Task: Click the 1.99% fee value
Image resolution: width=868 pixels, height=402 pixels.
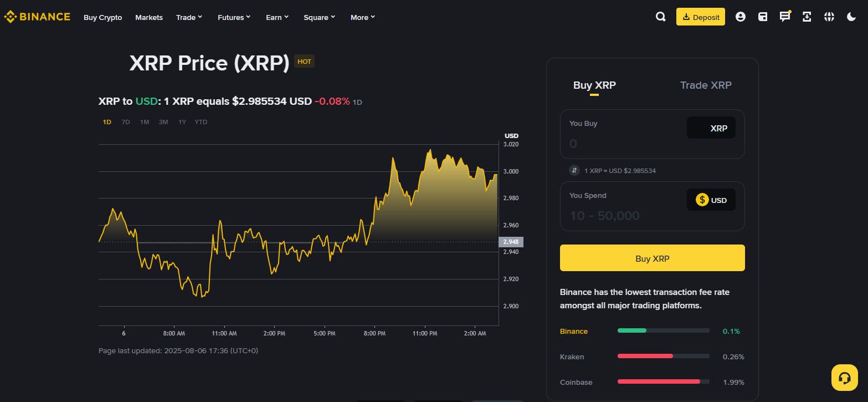Action: (x=734, y=382)
